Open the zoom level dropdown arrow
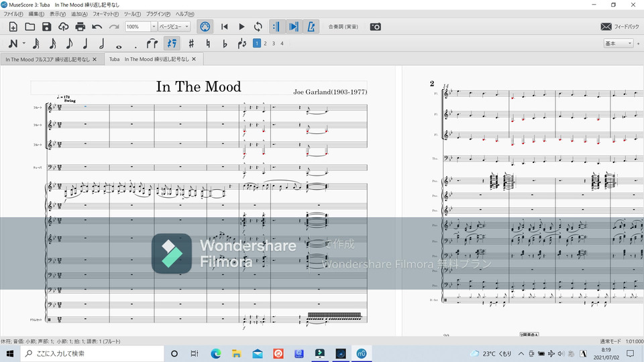 (154, 27)
